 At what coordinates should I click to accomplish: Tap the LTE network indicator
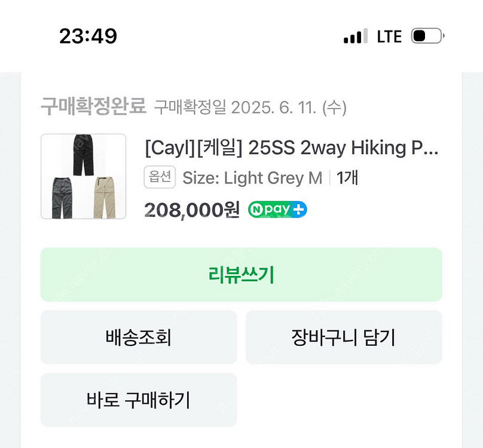(x=389, y=36)
